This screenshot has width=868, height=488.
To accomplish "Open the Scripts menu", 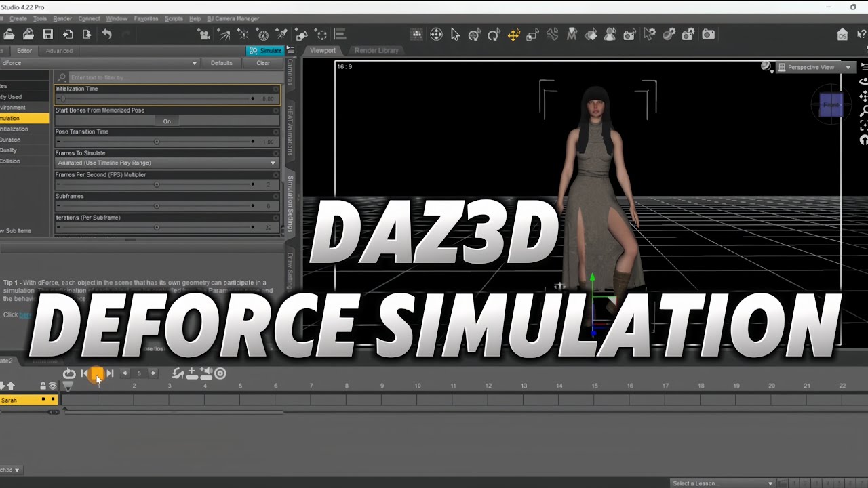I will coord(174,18).
